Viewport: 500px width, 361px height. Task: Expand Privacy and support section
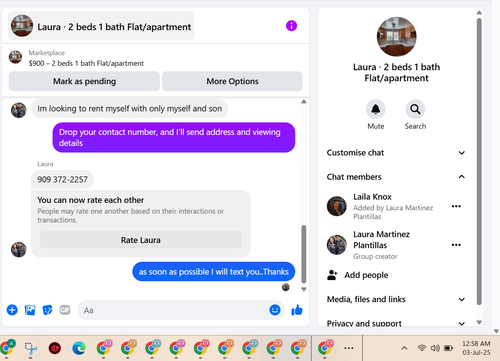pos(396,323)
